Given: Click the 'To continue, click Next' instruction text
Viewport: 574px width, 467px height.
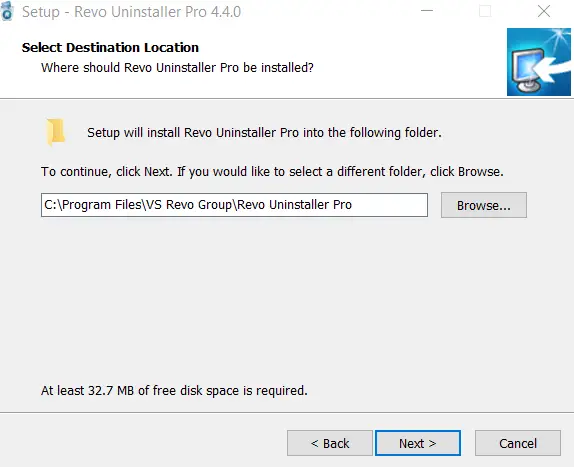Looking at the screenshot, I should click(272, 172).
